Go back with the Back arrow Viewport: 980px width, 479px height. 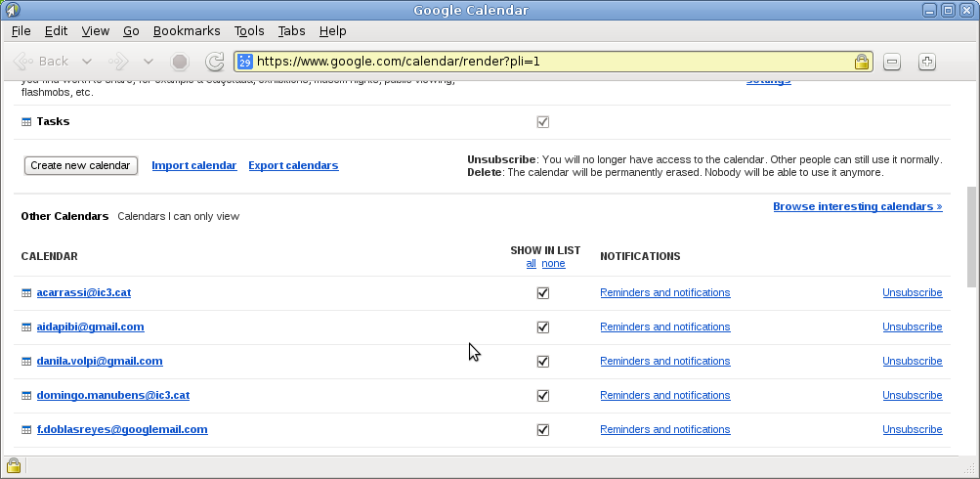click(x=41, y=62)
